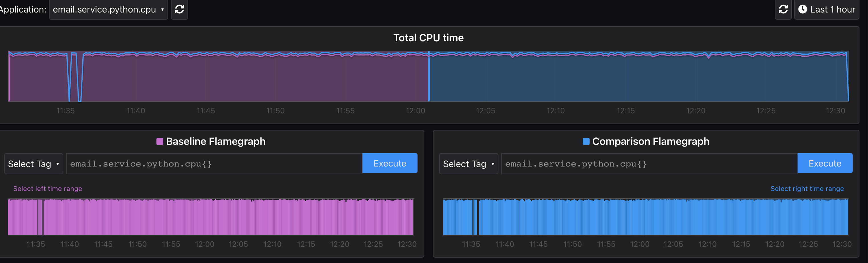Viewport: 868px width, 263px height.
Task: Click the clock icon on the Last 1 hour button
Action: (803, 9)
